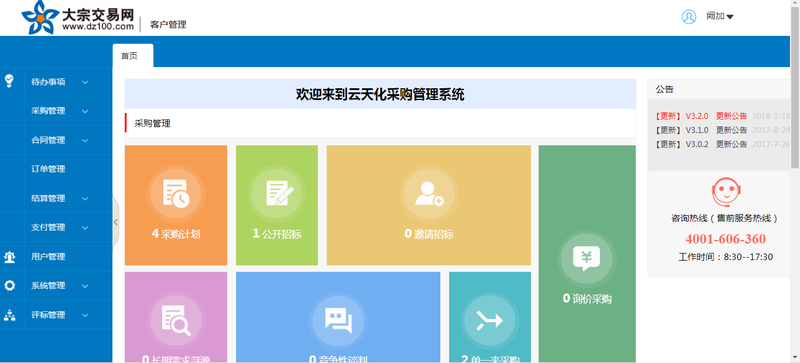This screenshot has height=363, width=800.
Task: Click the hierarchy icon beside 评标管理
Action: pos(9,315)
